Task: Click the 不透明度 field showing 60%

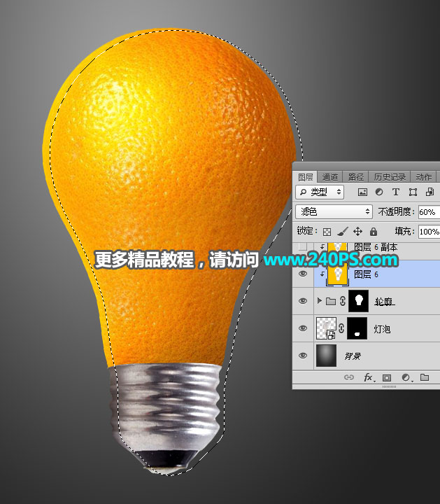Action: click(429, 212)
